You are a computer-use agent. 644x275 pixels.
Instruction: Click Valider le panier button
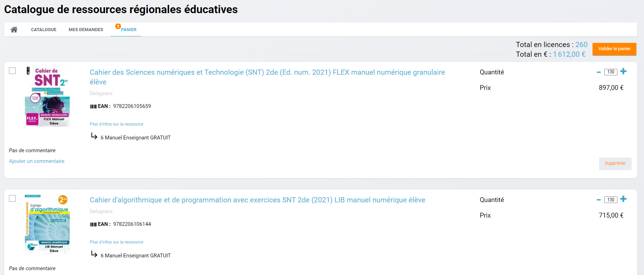(x=614, y=49)
